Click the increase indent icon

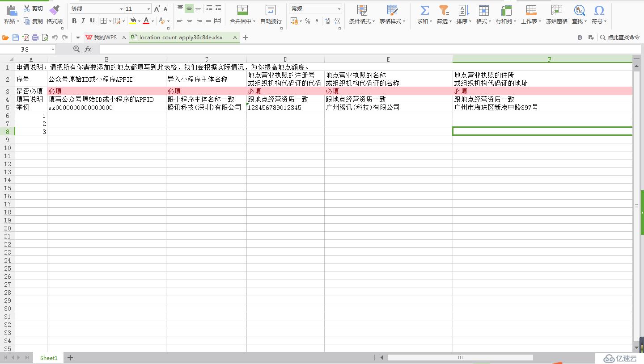pos(218,8)
